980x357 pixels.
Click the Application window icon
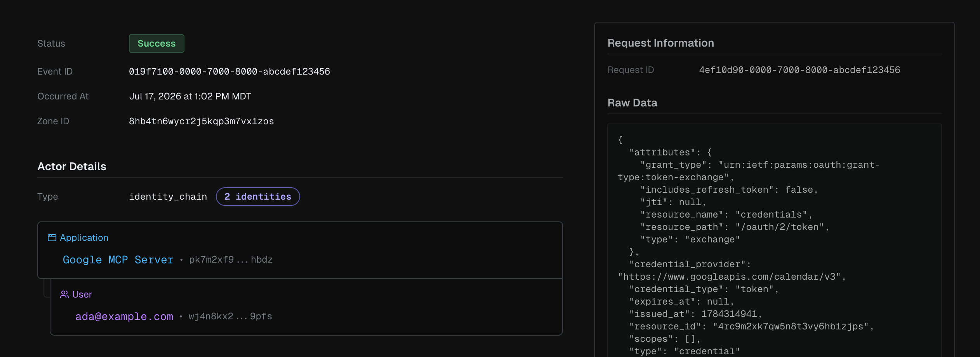(52, 238)
